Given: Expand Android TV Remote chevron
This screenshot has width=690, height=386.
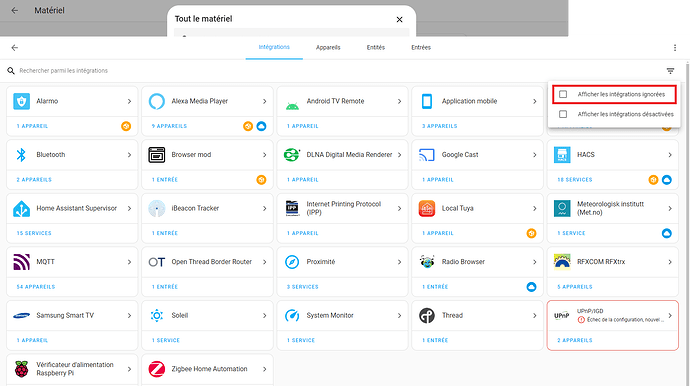Looking at the screenshot, I should 400,101.
